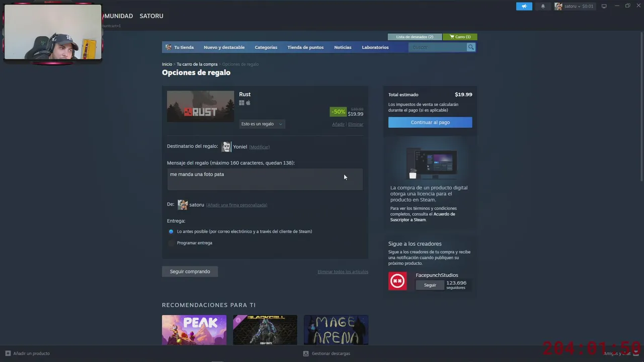Open Categorías menu

tap(266, 47)
